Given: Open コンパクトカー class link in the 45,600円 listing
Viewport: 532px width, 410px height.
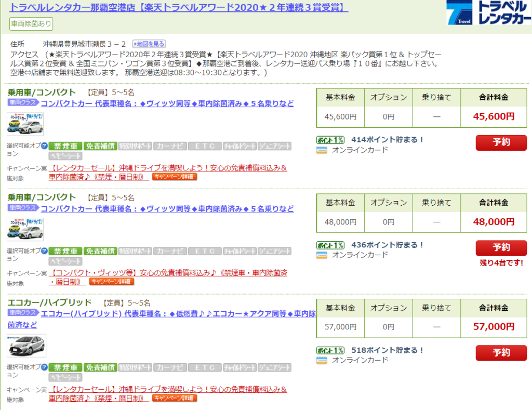Looking at the screenshot, I should pyautogui.click(x=167, y=103).
